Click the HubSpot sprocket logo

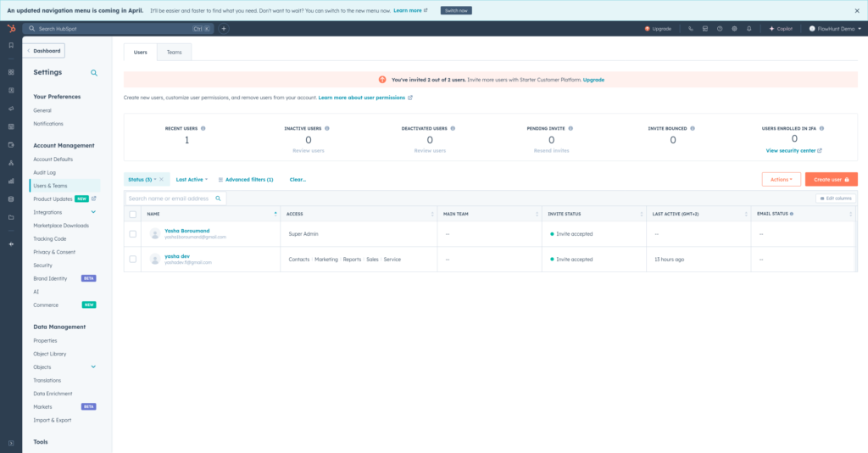(x=11, y=29)
